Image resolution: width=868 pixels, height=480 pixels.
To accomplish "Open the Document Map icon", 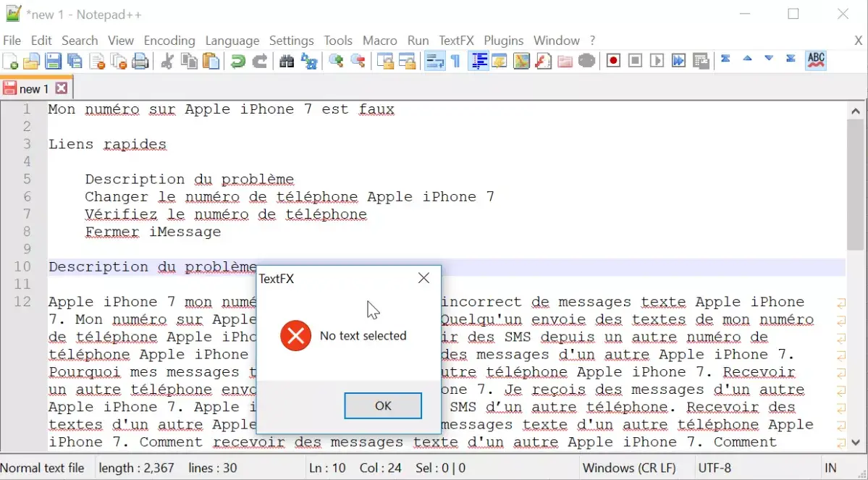I will (521, 61).
